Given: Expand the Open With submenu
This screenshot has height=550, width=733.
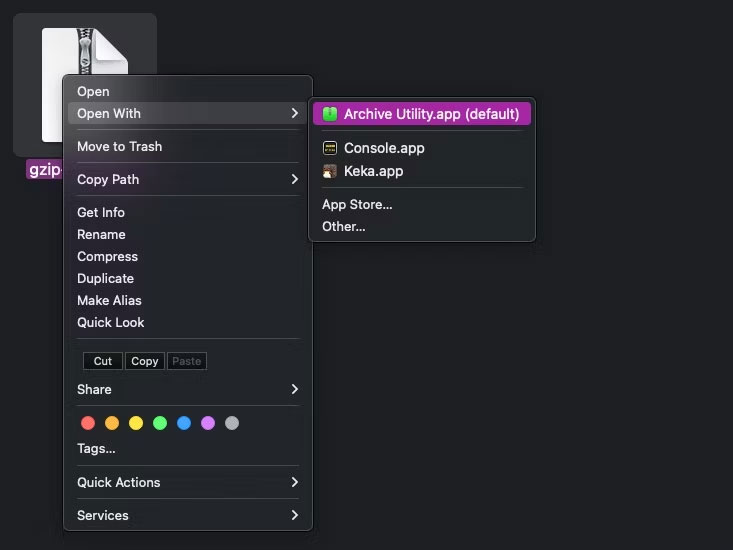Looking at the screenshot, I should [187, 114].
